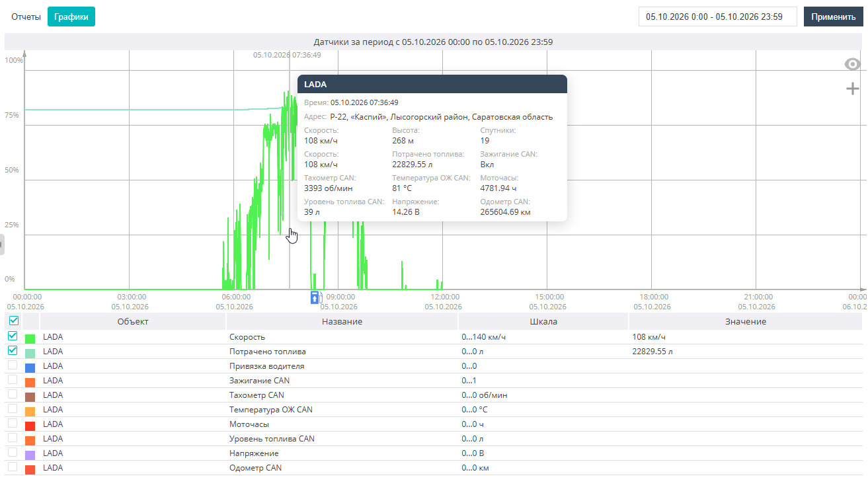Enable the Зажигание CAN checkbox
Screen dimensions: 868x499
[13, 379]
